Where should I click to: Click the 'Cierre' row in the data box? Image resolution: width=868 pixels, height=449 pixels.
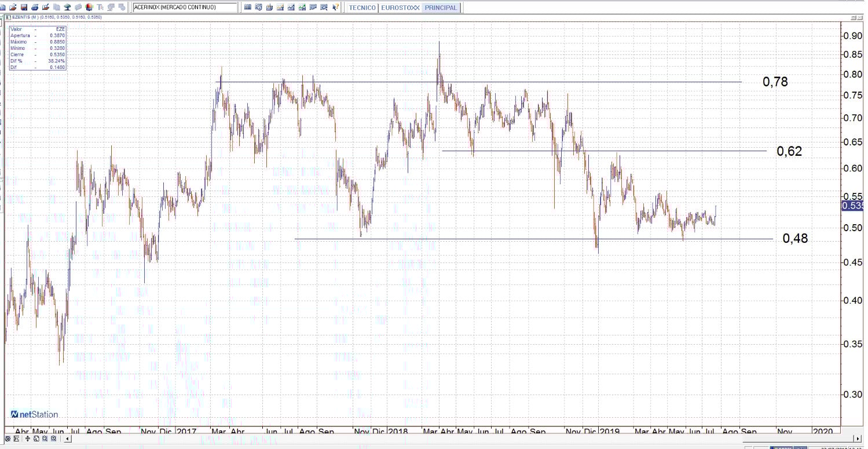point(38,54)
